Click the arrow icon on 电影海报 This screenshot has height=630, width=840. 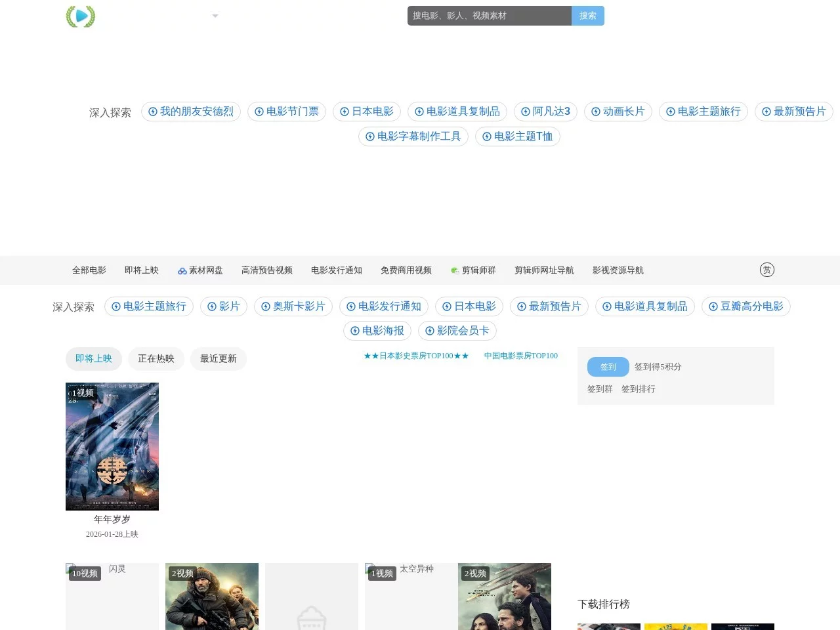(355, 331)
